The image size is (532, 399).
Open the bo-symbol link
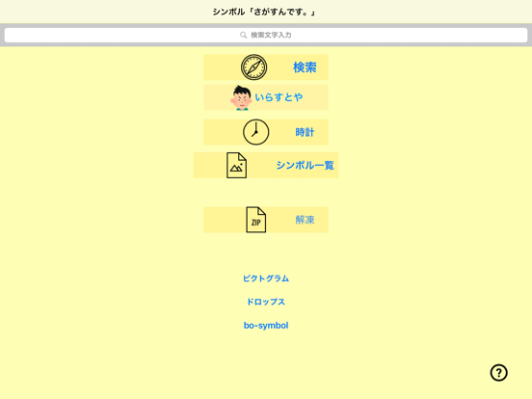266,326
